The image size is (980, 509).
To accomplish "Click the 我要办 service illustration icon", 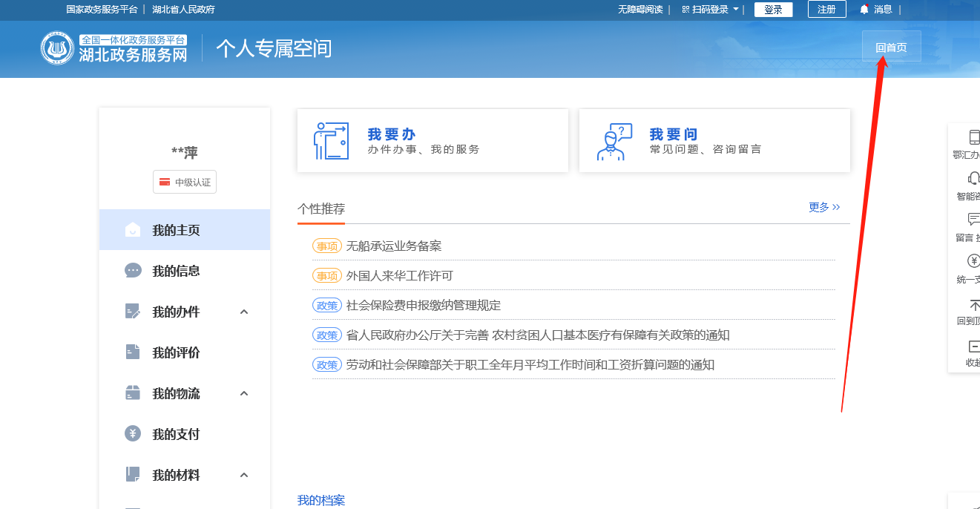I will 331,141.
